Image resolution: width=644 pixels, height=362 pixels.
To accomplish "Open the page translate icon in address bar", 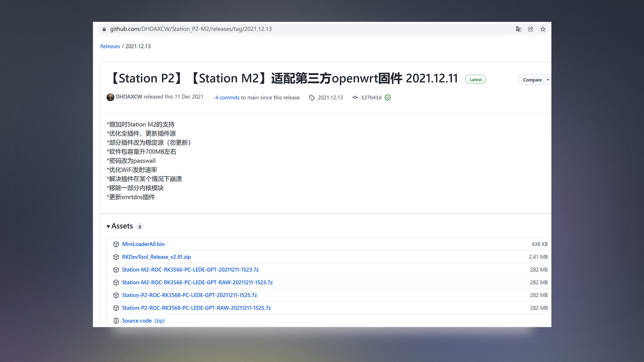I will point(519,29).
